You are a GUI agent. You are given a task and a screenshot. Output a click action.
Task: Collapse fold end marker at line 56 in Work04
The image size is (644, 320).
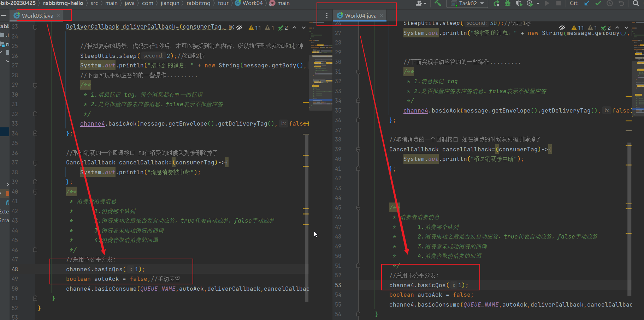[358, 314]
